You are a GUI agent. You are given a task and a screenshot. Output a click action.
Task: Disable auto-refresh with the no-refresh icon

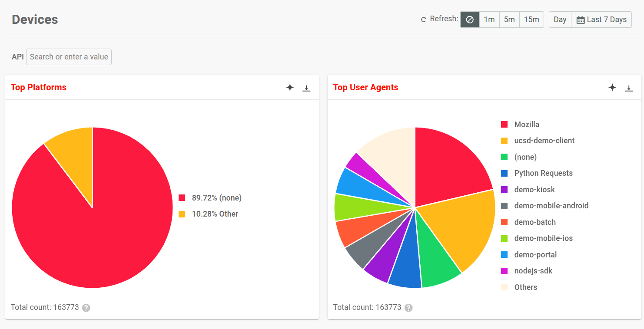point(470,19)
